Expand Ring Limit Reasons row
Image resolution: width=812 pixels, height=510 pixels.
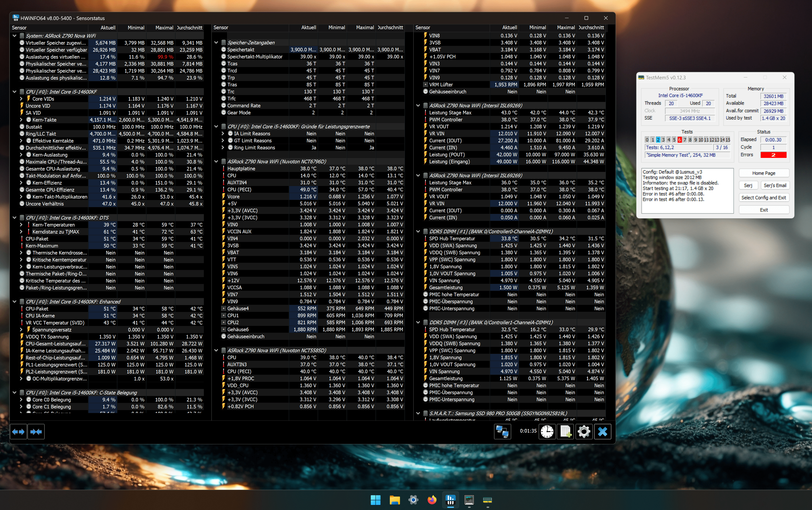[223, 148]
